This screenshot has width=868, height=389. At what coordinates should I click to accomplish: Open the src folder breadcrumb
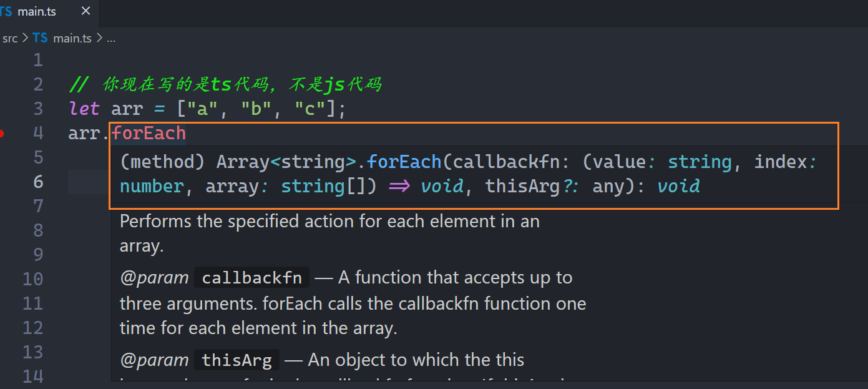point(10,38)
